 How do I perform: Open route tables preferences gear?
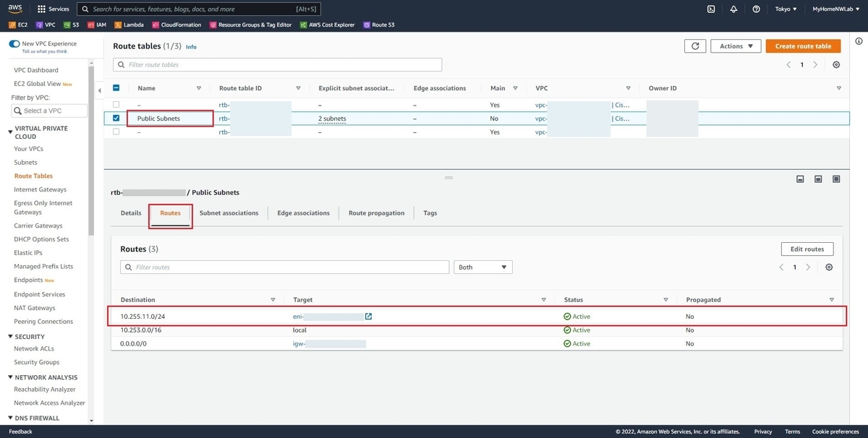836,65
